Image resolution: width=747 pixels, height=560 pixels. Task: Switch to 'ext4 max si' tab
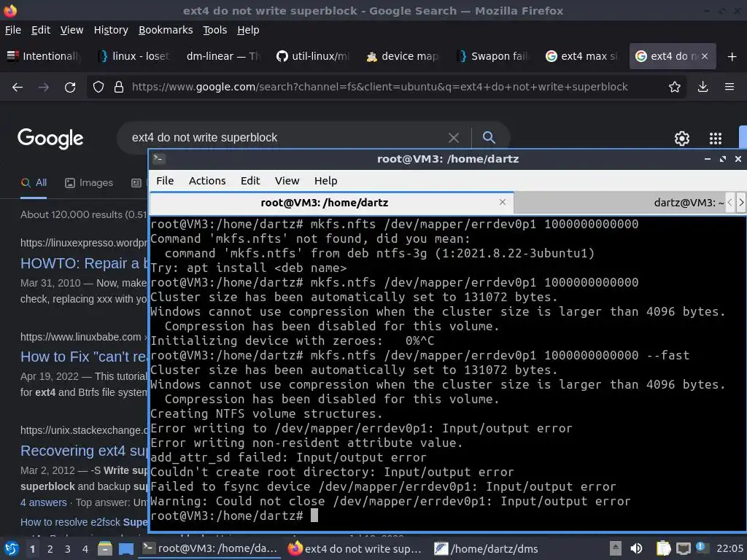pos(582,56)
